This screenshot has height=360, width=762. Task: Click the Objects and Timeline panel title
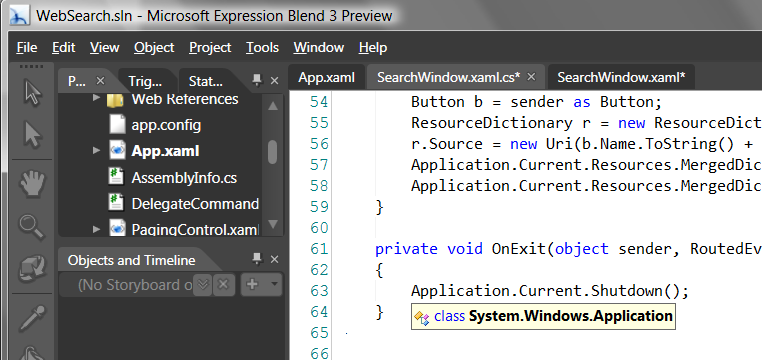131,260
